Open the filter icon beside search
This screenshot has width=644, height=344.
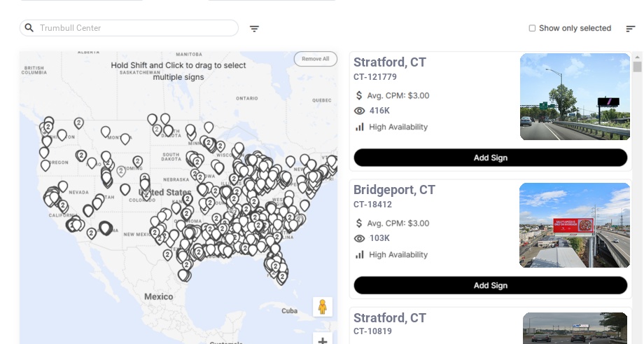tap(254, 29)
